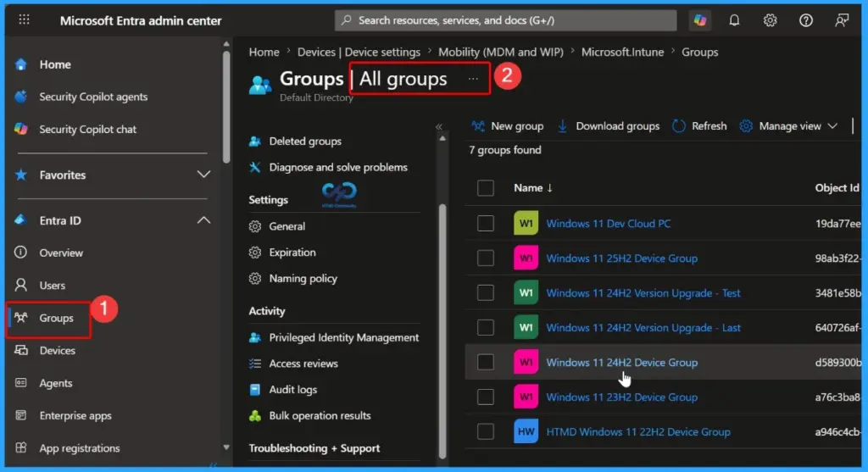Click the Download groups button
The width and height of the screenshot is (868, 472).
pyautogui.click(x=608, y=126)
